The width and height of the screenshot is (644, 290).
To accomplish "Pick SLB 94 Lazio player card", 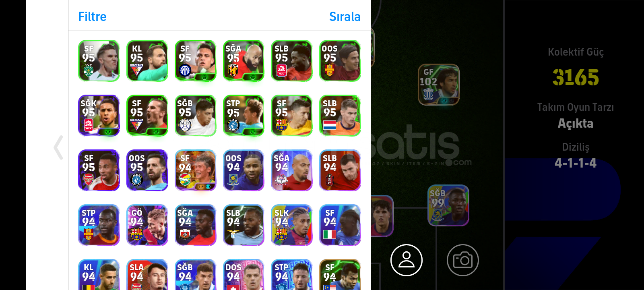I will pos(244,225).
